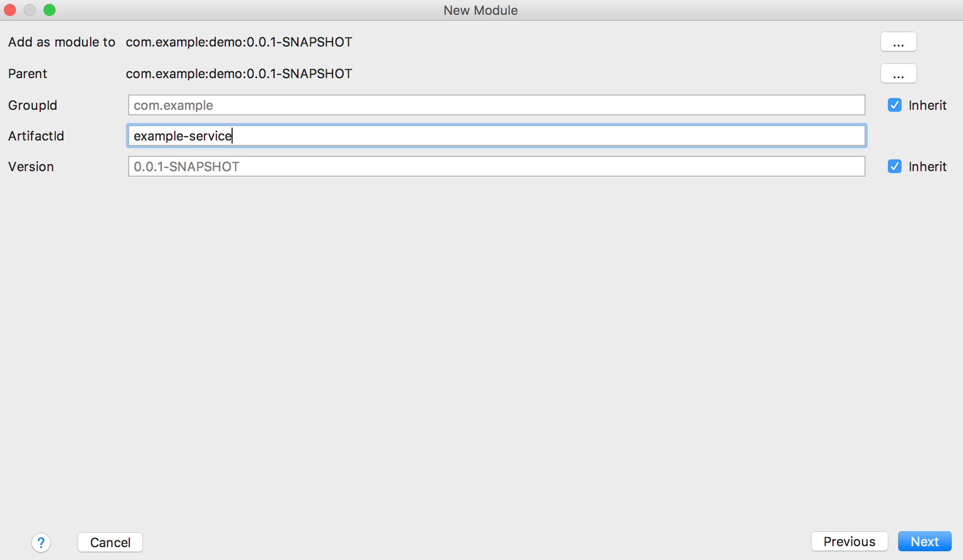The image size is (963, 560).
Task: Focus the ArtifactId input field
Action: point(496,136)
